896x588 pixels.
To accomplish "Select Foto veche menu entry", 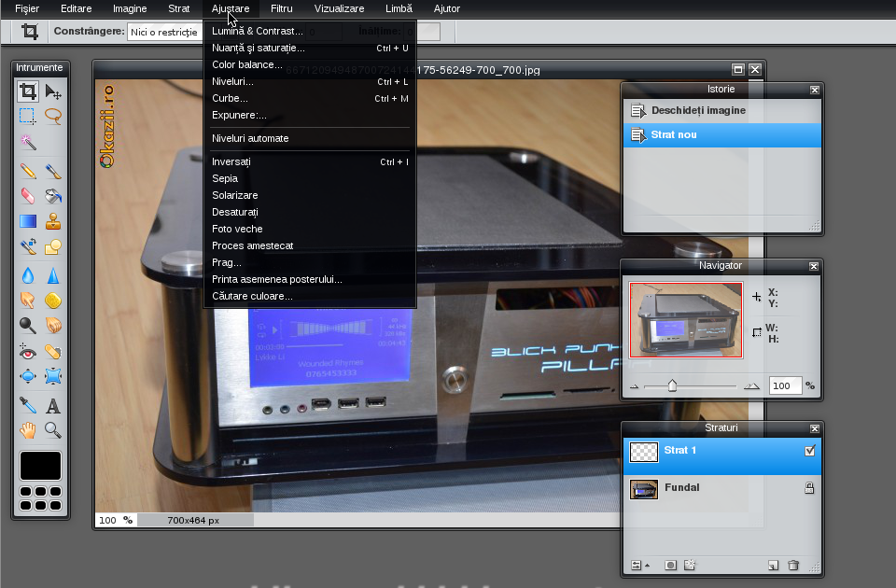I will [310, 229].
